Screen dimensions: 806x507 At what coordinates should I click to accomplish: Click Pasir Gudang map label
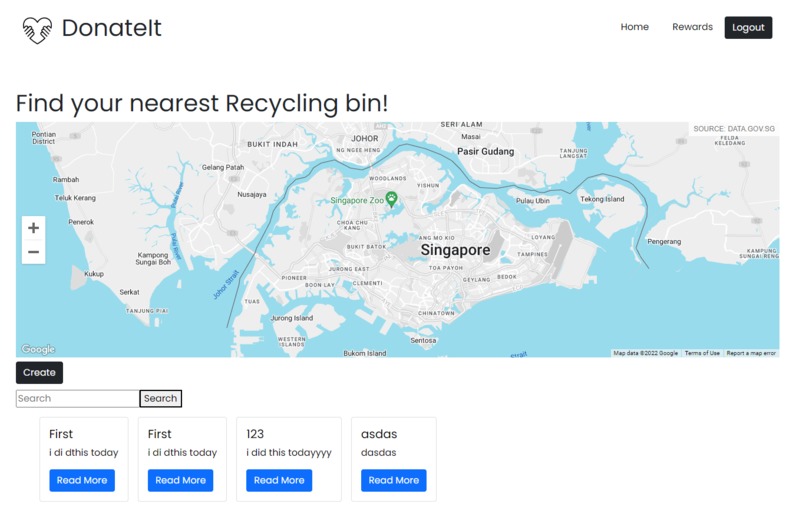tap(486, 152)
